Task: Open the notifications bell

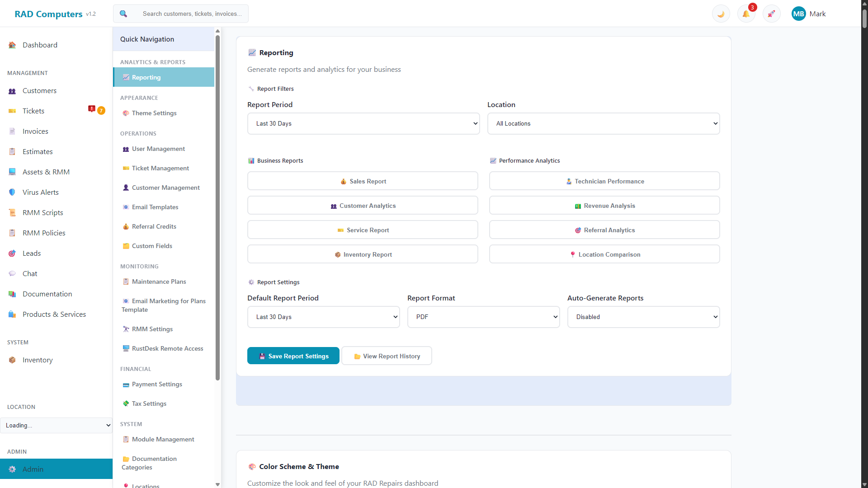Action: click(746, 14)
